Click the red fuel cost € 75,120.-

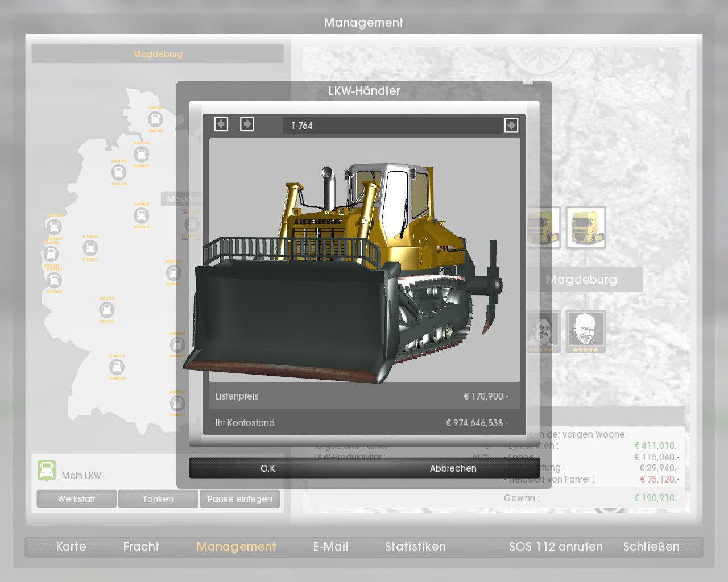[x=659, y=479]
